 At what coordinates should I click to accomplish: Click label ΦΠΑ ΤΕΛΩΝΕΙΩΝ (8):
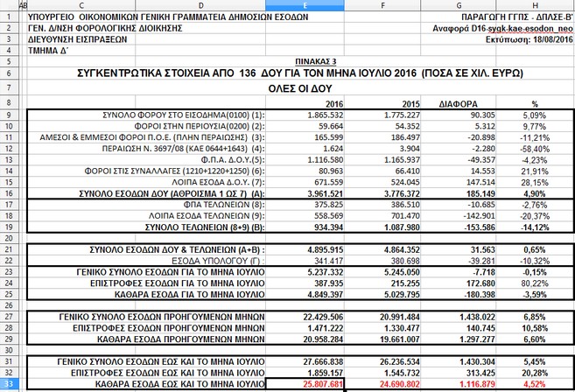pos(224,205)
